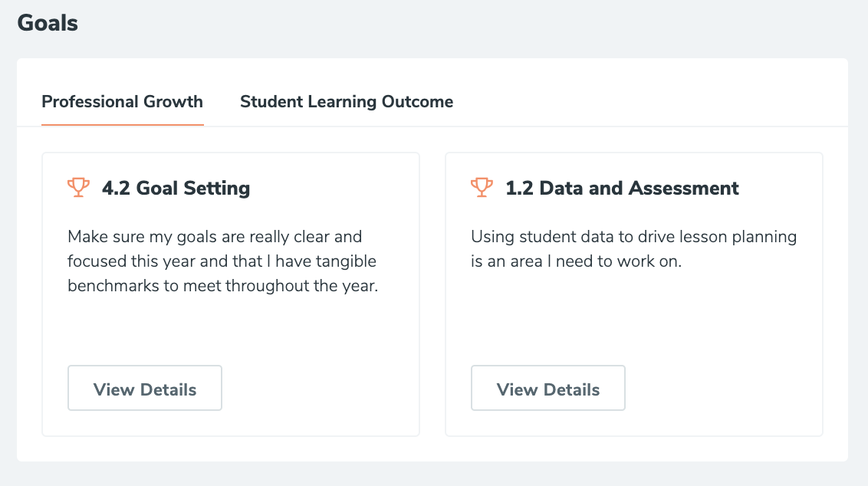Click the description text starting 'Using student data'
868x486 pixels.
pos(634,249)
